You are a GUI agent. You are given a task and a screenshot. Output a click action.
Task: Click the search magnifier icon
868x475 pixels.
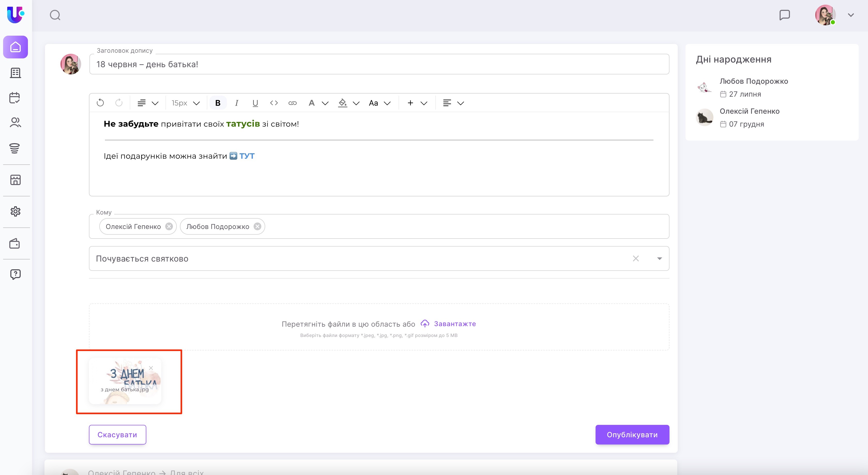point(55,15)
